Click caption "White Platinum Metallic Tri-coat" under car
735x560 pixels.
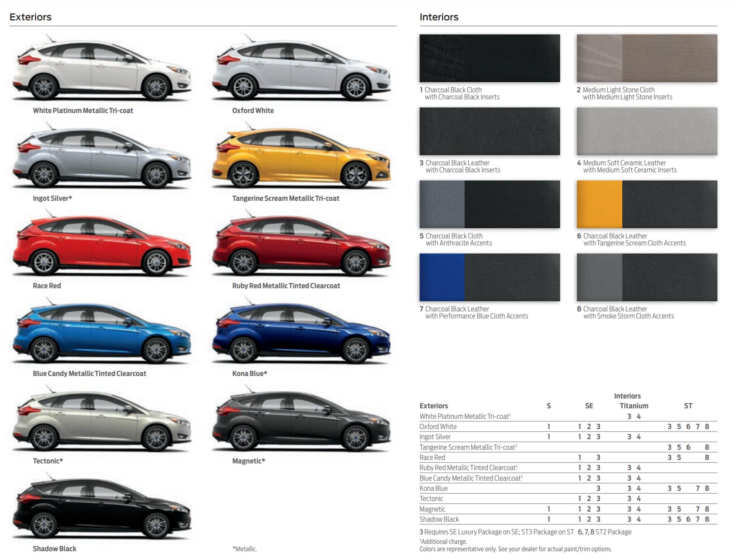point(83,110)
